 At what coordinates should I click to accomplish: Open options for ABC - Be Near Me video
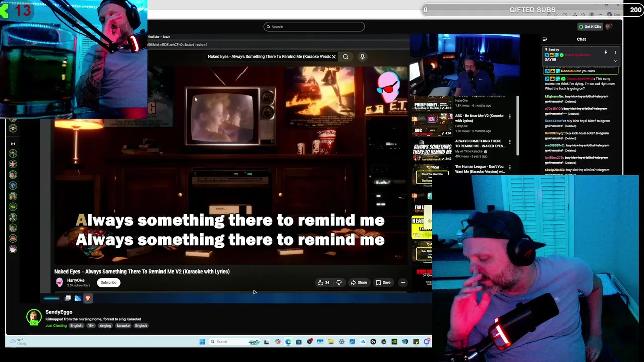point(510,117)
